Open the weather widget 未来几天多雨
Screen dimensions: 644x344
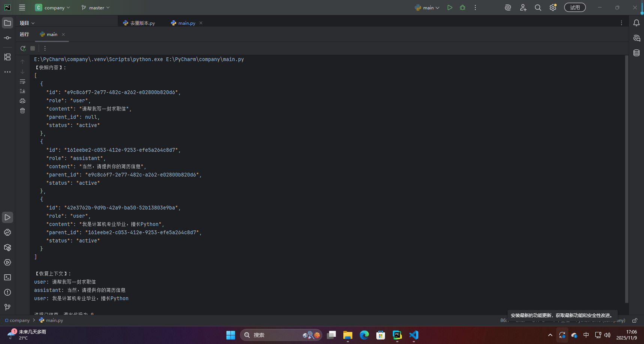click(x=27, y=335)
